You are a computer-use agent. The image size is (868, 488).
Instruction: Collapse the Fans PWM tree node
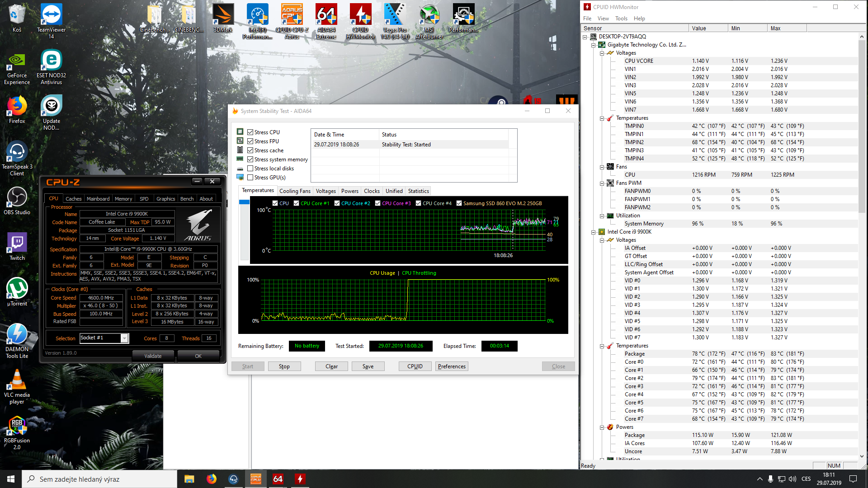coord(602,183)
